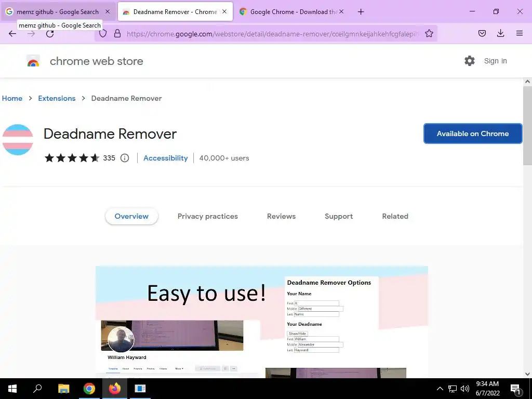
Task: Open a new tab with plus button
Action: (361, 12)
